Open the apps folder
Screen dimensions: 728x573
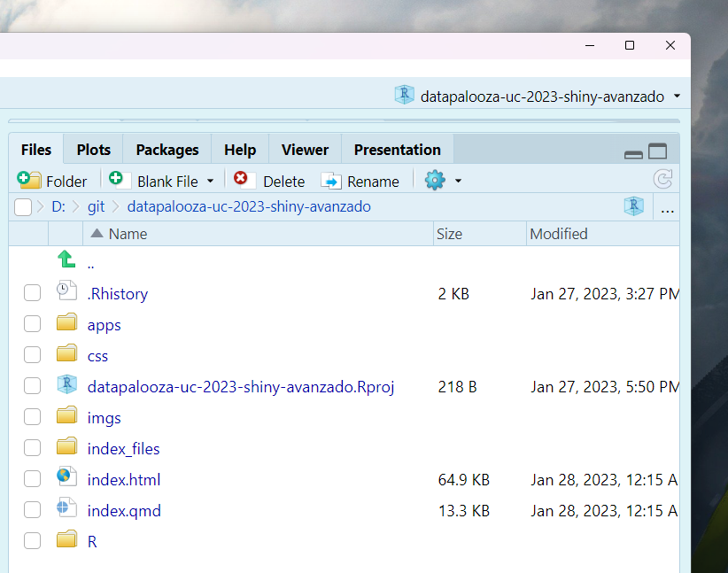click(x=104, y=324)
